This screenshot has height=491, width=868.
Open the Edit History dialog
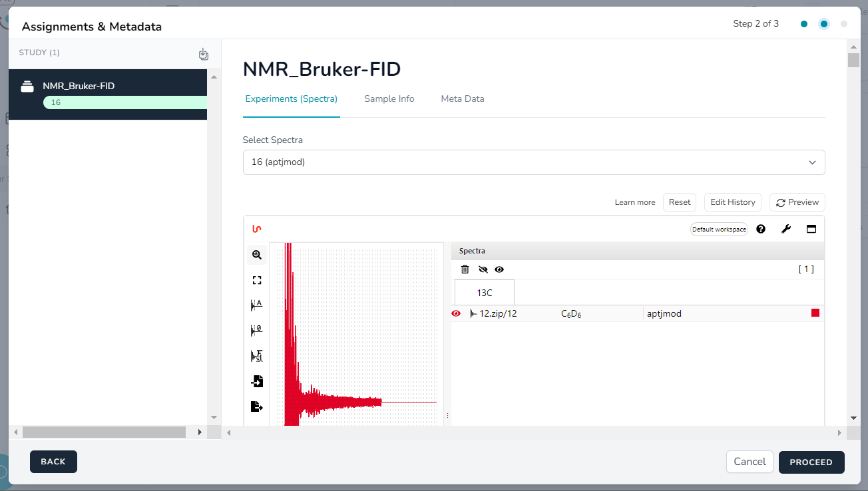tap(732, 202)
